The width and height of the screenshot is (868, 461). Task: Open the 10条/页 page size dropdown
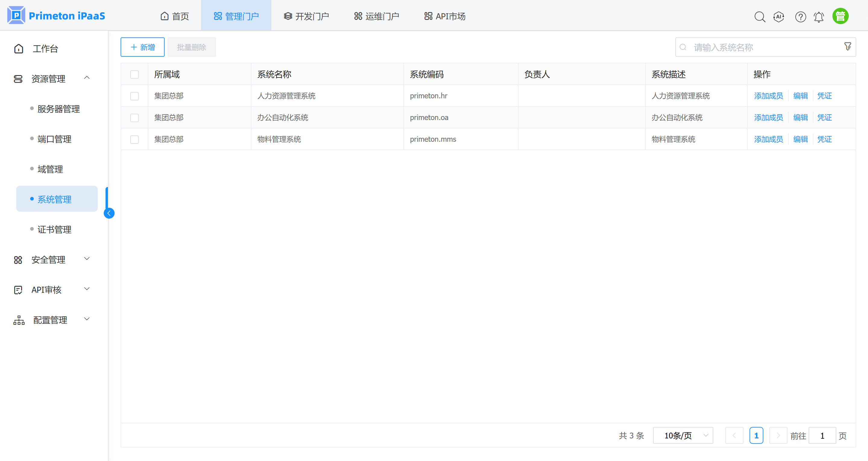tap(683, 435)
